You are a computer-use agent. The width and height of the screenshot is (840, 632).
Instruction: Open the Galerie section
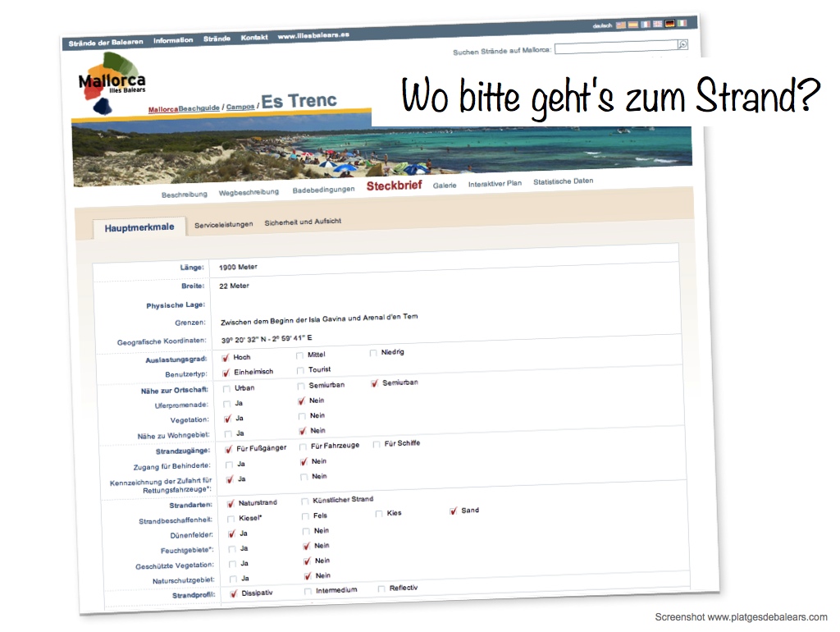[445, 185]
